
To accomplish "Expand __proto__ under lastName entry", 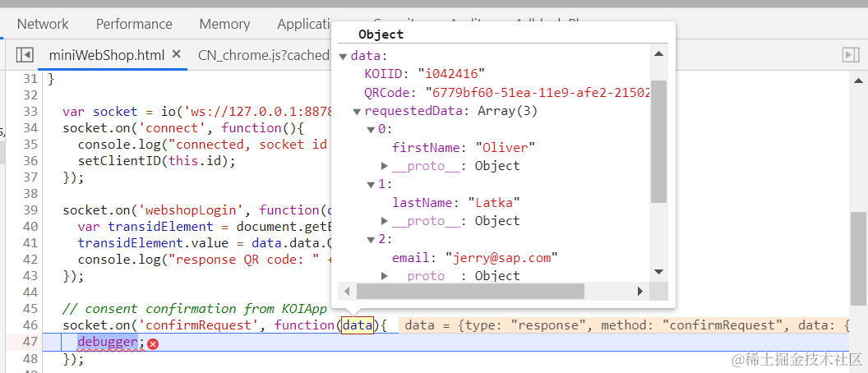I will click(385, 221).
